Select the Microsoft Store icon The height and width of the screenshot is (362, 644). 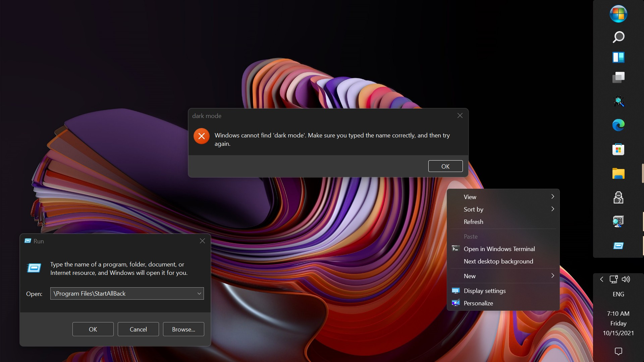[x=618, y=149]
